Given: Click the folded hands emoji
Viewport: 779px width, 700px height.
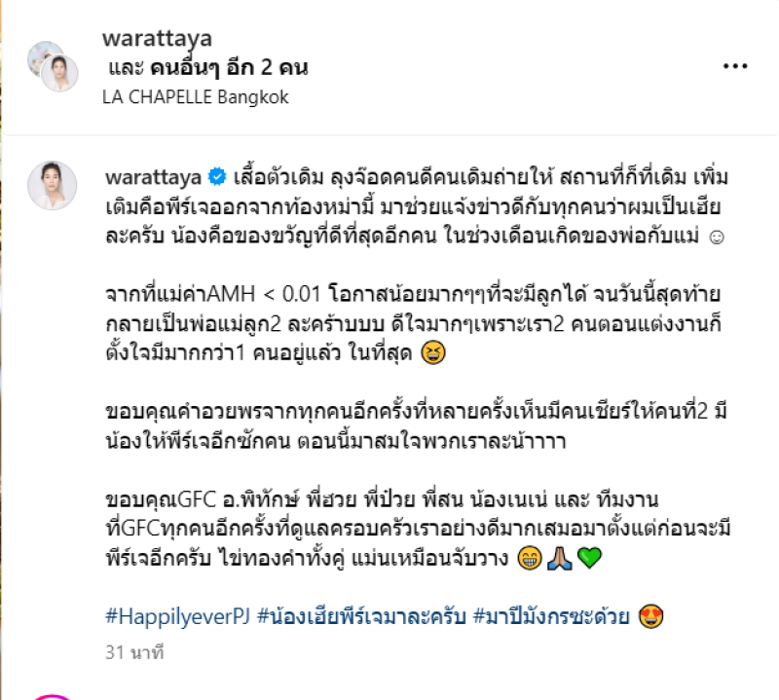Looking at the screenshot, I should pos(559,558).
